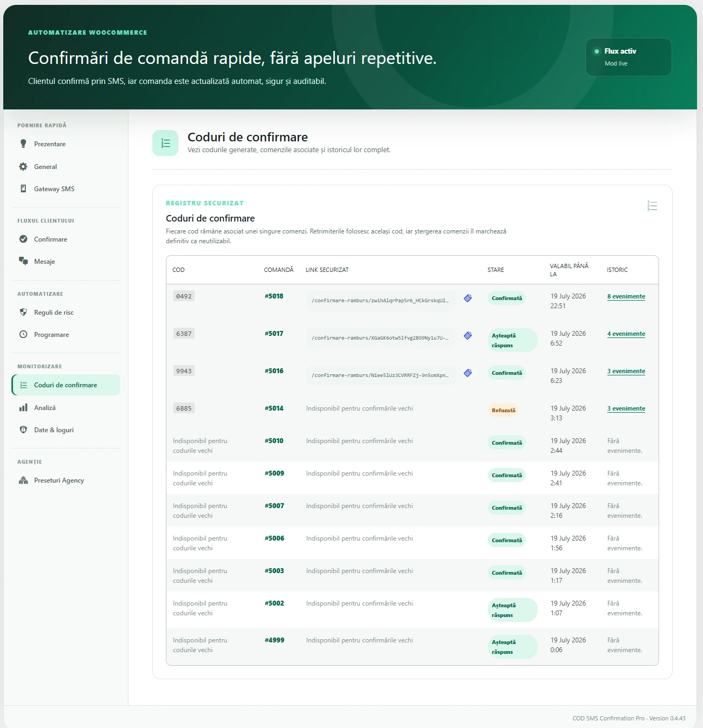Click code 6387
Viewport: 703px width, 728px height.
(184, 334)
